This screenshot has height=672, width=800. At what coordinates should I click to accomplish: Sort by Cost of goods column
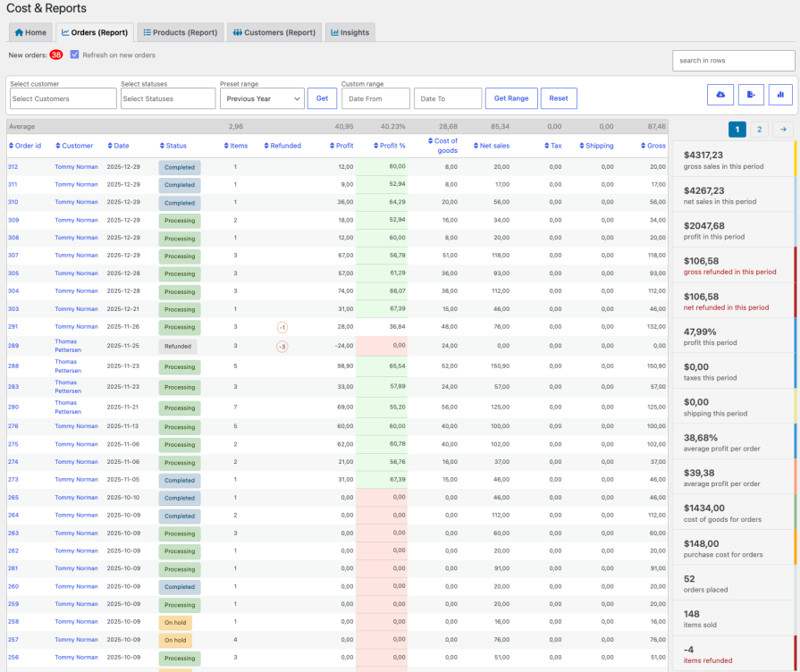[x=442, y=146]
